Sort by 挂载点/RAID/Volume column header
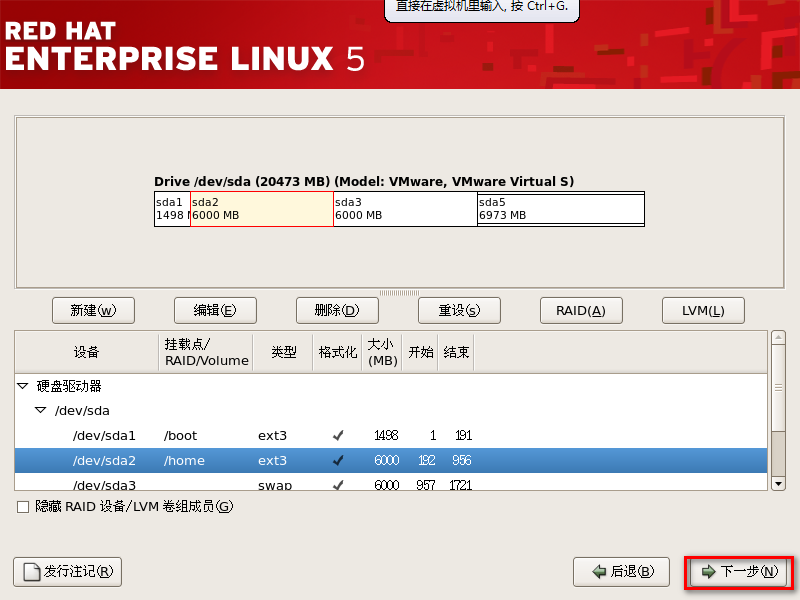 pos(206,352)
